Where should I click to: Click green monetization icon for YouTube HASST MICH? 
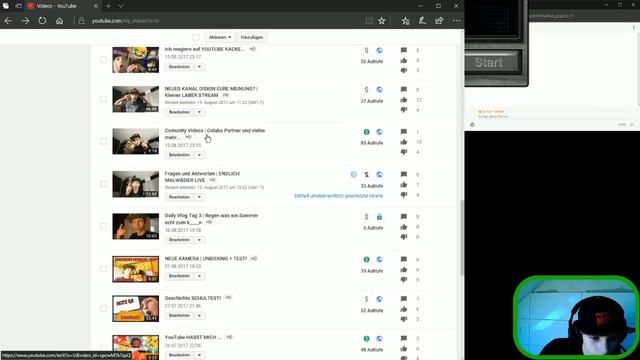click(x=366, y=339)
